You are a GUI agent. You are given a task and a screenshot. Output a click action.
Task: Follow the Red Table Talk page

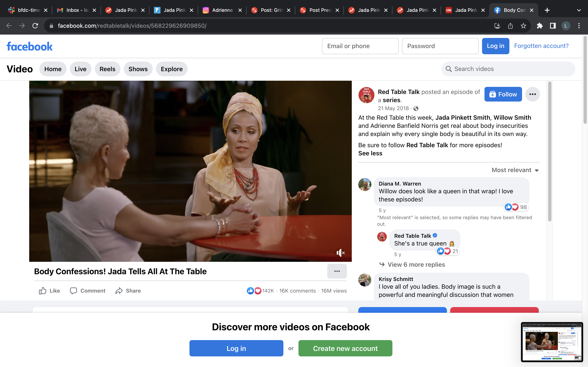click(503, 94)
